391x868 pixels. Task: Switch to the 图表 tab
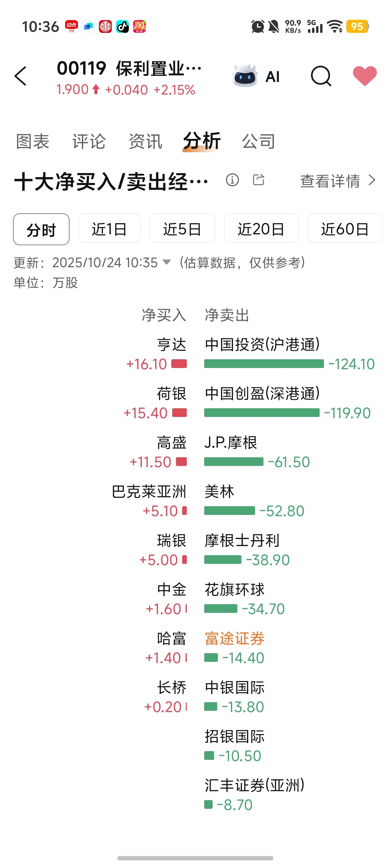tap(33, 141)
